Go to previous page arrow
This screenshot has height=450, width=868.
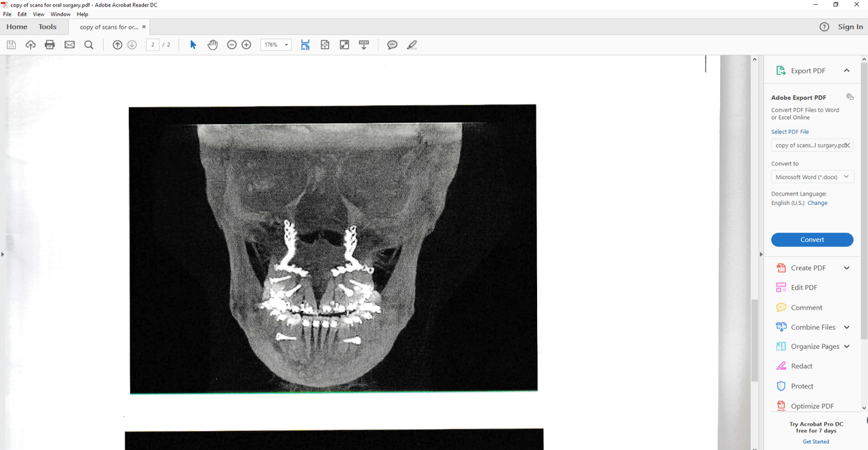(x=117, y=45)
